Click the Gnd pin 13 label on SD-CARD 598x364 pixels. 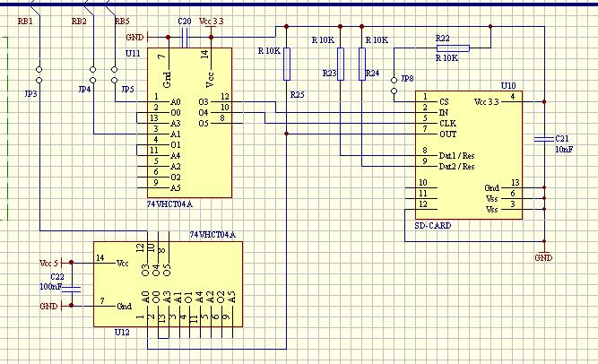tap(492, 187)
